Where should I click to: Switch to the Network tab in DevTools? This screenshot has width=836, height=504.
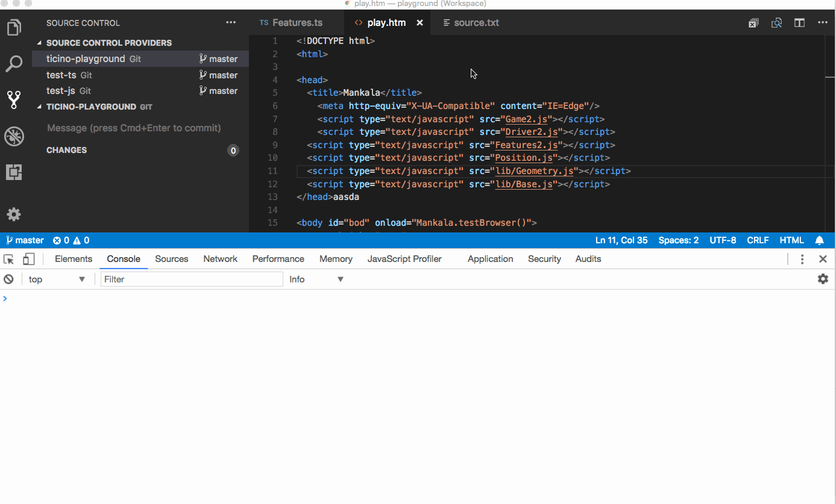coord(220,258)
